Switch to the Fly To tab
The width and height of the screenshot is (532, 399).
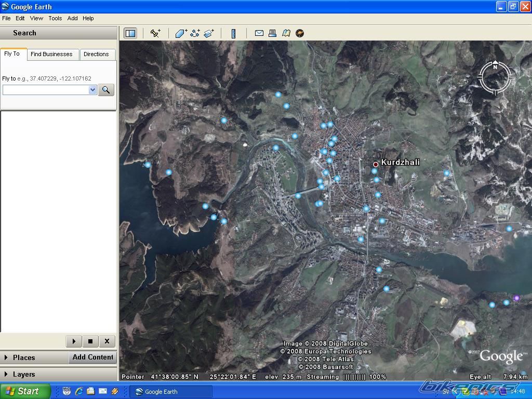(x=12, y=54)
